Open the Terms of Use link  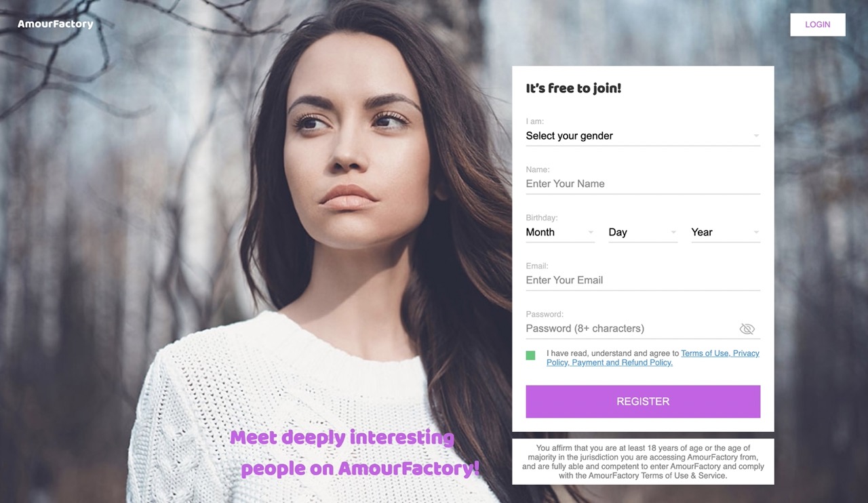point(705,353)
